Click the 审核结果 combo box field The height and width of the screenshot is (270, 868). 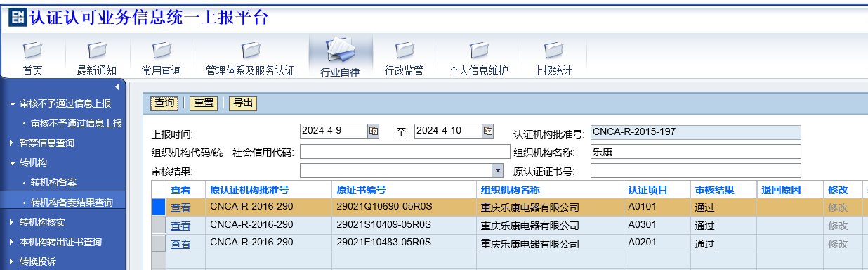pos(395,170)
